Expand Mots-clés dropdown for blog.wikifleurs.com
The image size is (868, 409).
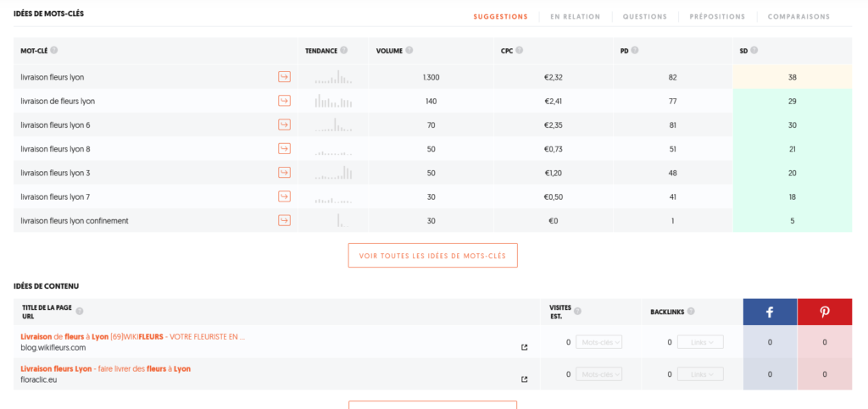[599, 342]
